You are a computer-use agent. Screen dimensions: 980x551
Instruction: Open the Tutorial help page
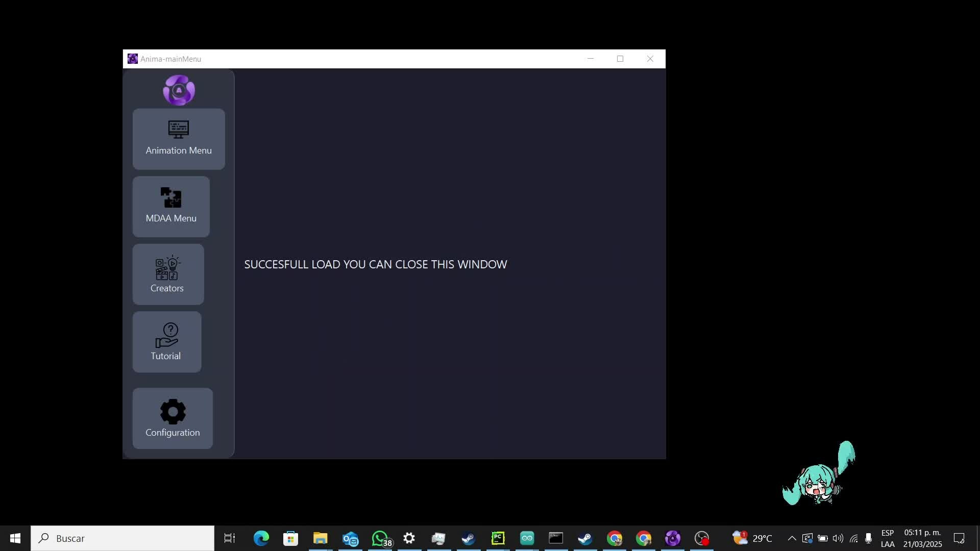(166, 342)
